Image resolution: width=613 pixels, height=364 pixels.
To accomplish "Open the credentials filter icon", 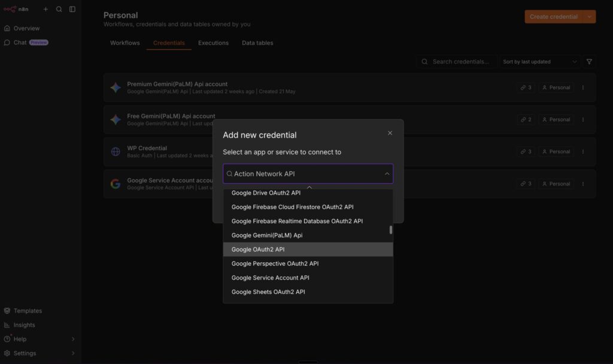I will (x=589, y=62).
